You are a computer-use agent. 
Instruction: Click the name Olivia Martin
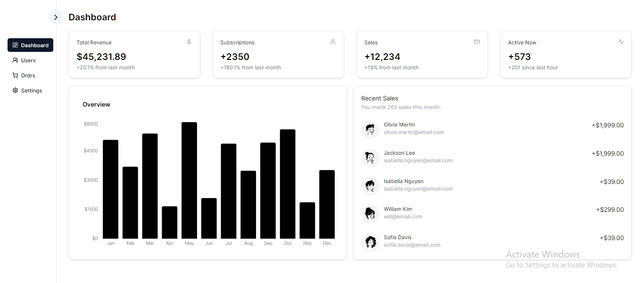[x=399, y=125]
